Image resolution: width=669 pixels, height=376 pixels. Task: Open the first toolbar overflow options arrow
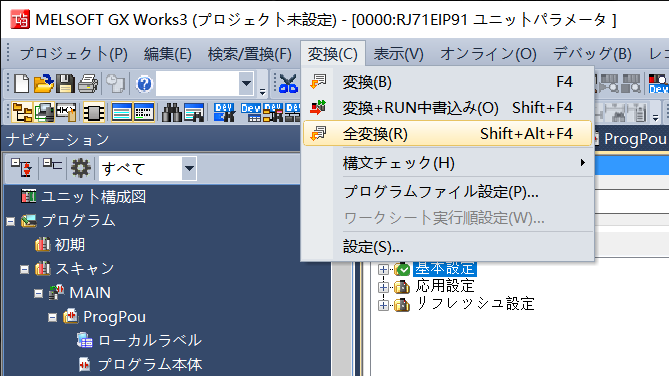pos(262,91)
